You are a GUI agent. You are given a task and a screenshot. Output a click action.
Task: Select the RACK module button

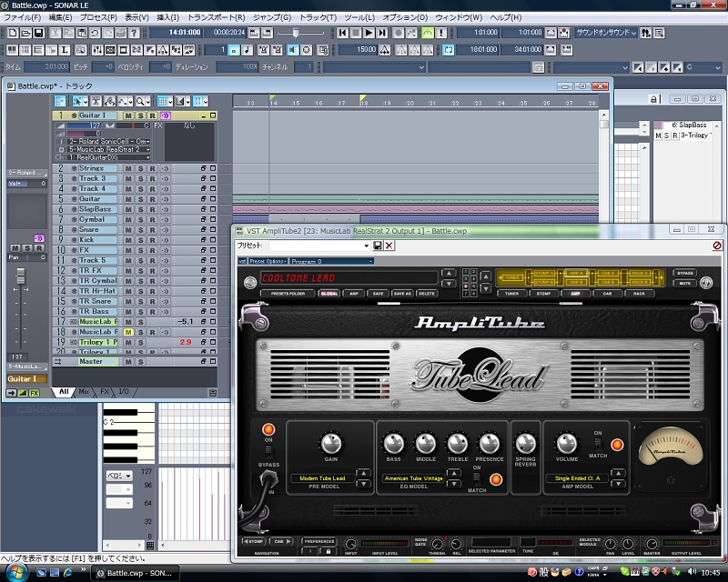[639, 294]
